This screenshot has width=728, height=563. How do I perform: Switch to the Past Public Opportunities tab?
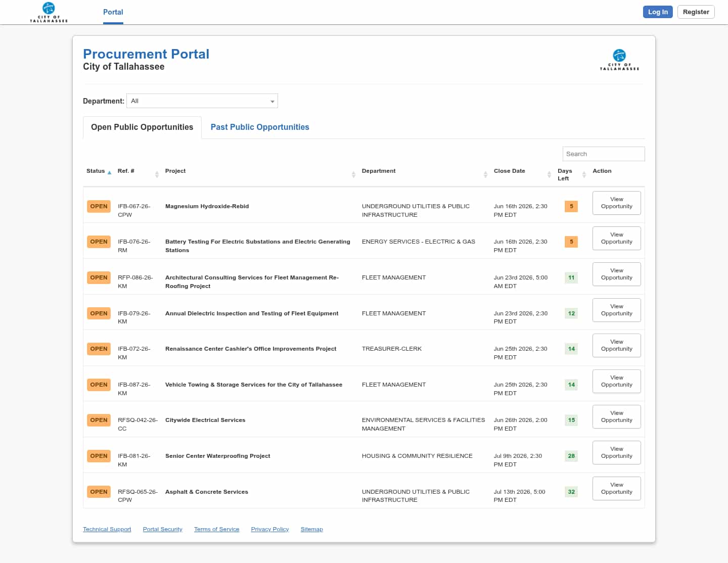(260, 127)
